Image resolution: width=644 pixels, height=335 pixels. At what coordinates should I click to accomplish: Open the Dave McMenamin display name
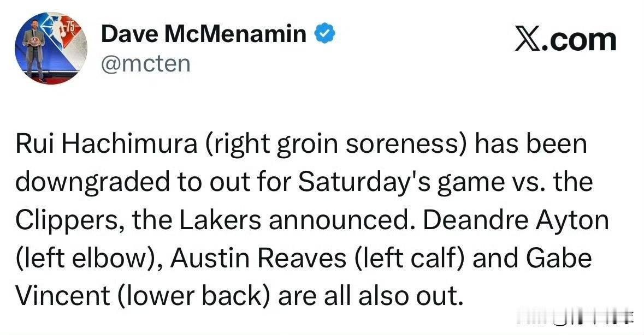coord(204,34)
